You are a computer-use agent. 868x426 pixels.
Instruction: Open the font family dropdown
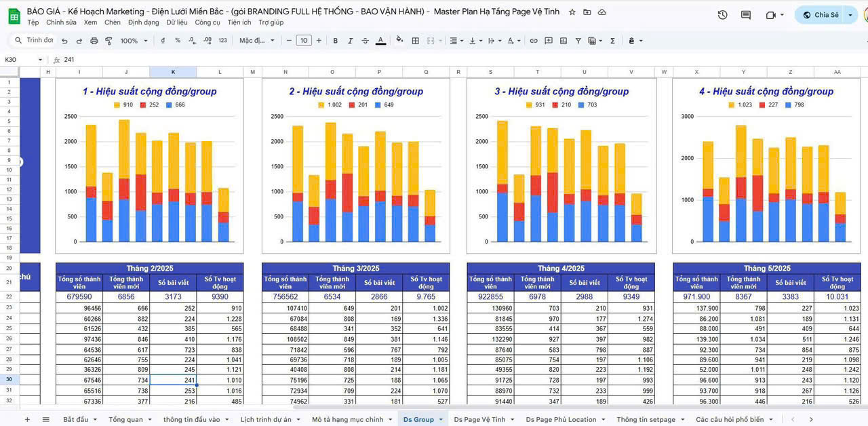(x=257, y=41)
